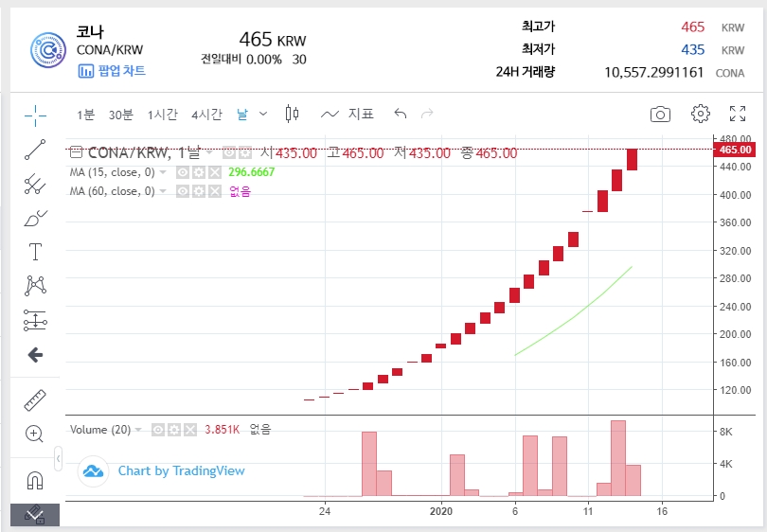Select the left arrow marker tool
Image resolution: width=767 pixels, height=532 pixels.
point(35,355)
